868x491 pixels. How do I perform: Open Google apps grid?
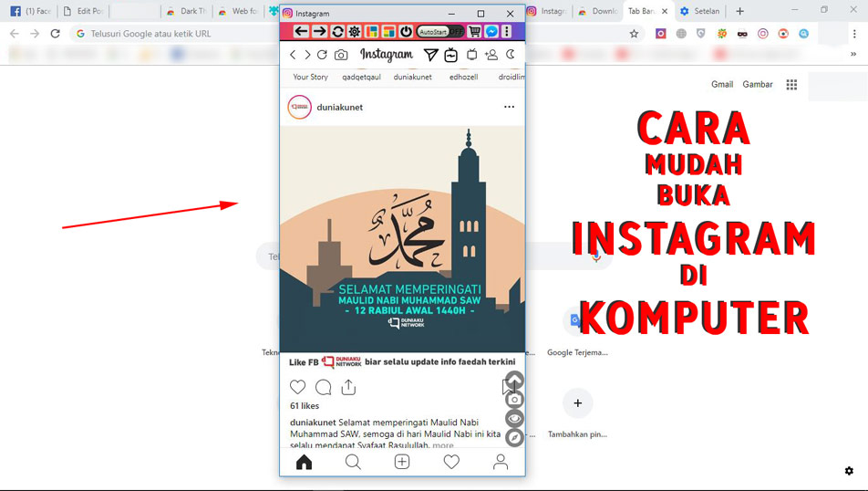tap(791, 84)
